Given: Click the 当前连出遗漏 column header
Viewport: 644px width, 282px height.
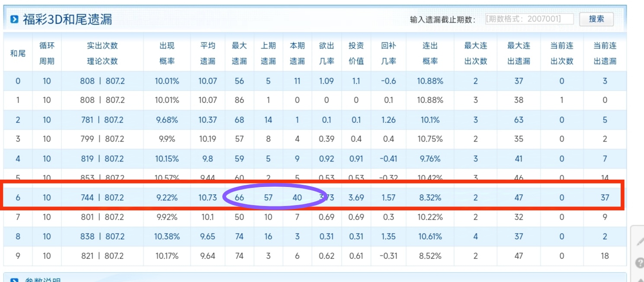Looking at the screenshot, I should pyautogui.click(x=605, y=53).
